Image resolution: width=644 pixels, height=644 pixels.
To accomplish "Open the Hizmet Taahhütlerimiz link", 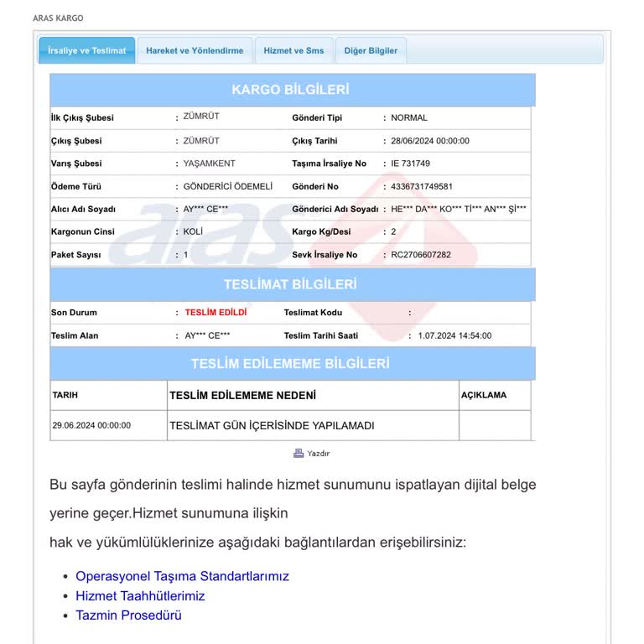I will (x=140, y=596).
